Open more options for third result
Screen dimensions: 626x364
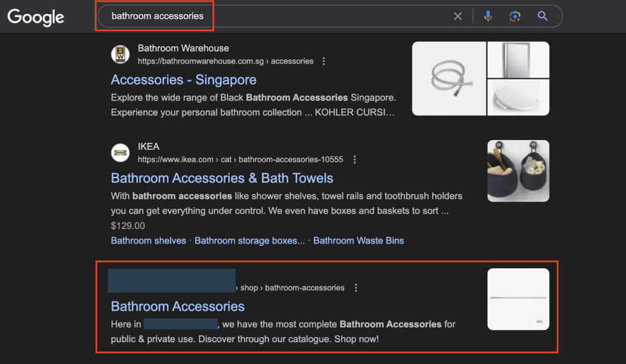356,288
